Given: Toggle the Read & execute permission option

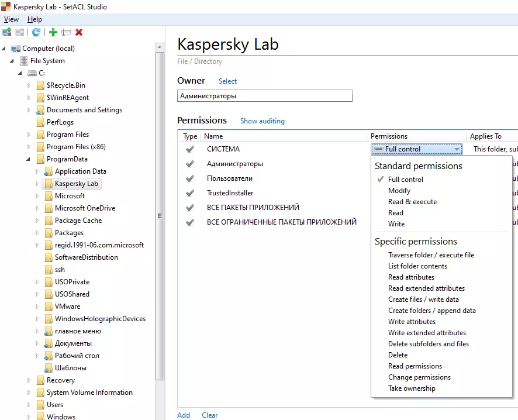Looking at the screenshot, I should coord(412,202).
